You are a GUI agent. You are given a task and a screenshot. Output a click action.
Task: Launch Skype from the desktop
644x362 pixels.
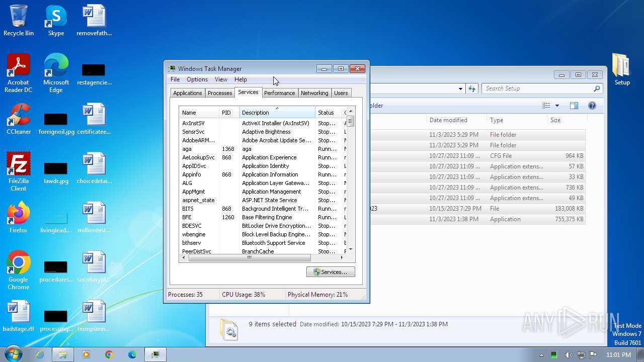[56, 20]
